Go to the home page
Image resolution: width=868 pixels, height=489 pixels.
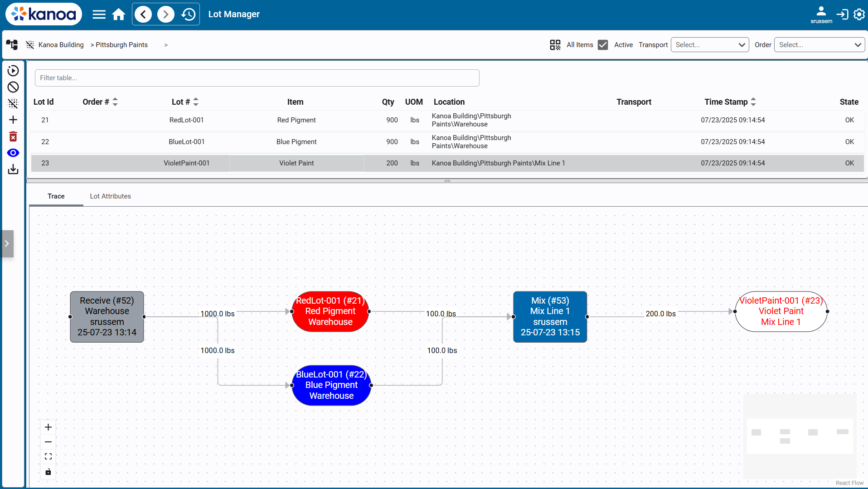point(119,15)
